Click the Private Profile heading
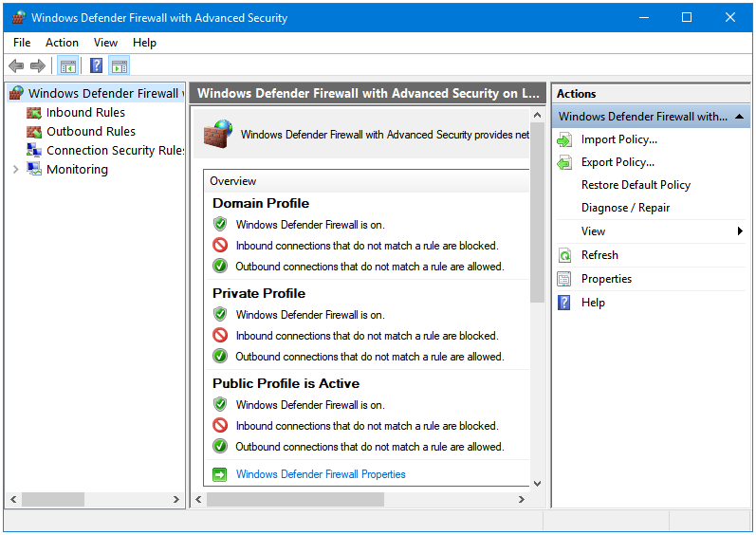 [x=259, y=293]
